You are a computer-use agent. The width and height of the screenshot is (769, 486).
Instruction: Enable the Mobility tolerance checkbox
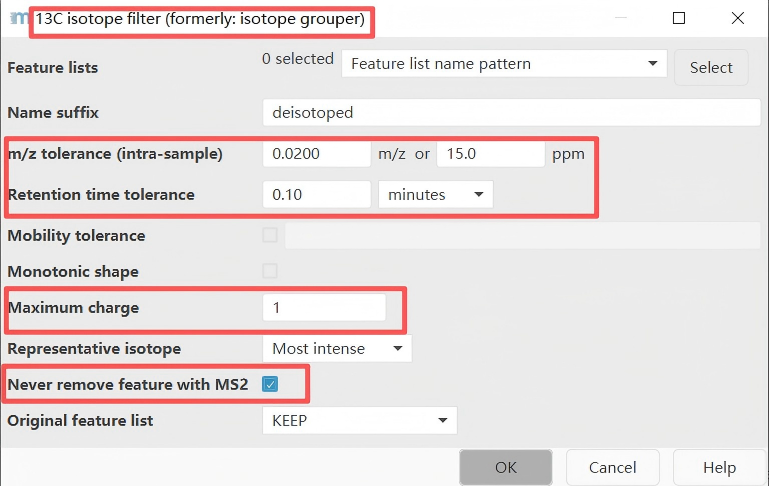coord(270,235)
